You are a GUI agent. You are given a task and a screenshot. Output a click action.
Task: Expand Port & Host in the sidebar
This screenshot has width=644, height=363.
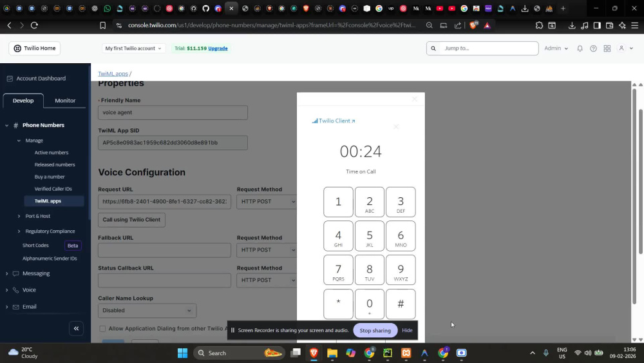pos(19,216)
